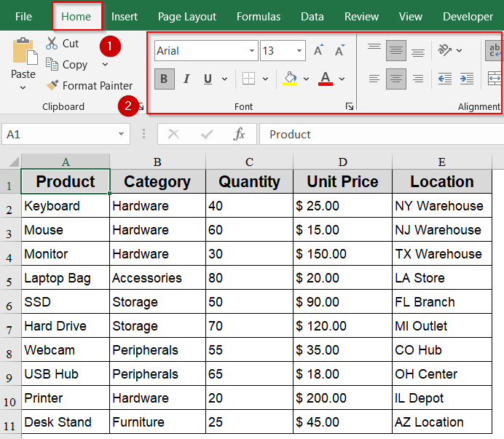Switch to the Data tab

click(312, 17)
